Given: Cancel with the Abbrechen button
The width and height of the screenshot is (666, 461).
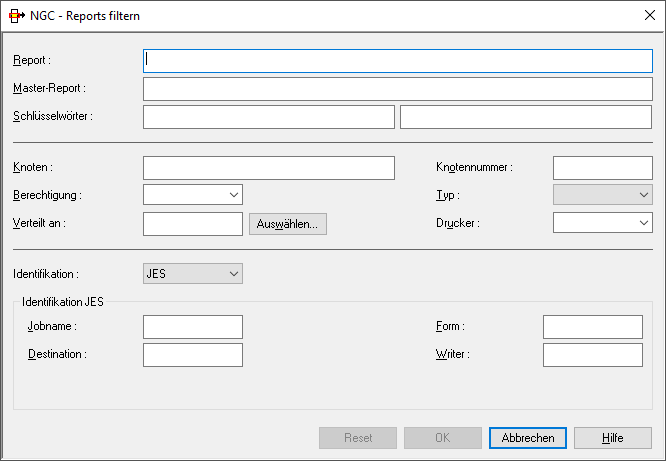Looking at the screenshot, I should (528, 438).
